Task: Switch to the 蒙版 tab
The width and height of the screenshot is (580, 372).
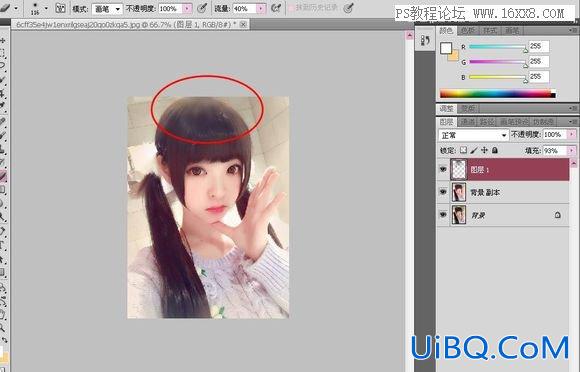Action: coord(468,108)
